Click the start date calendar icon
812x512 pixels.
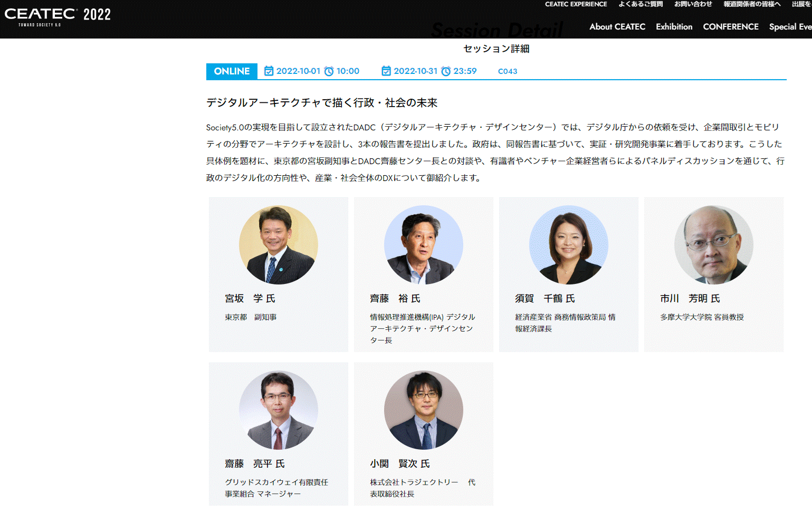[x=269, y=71]
